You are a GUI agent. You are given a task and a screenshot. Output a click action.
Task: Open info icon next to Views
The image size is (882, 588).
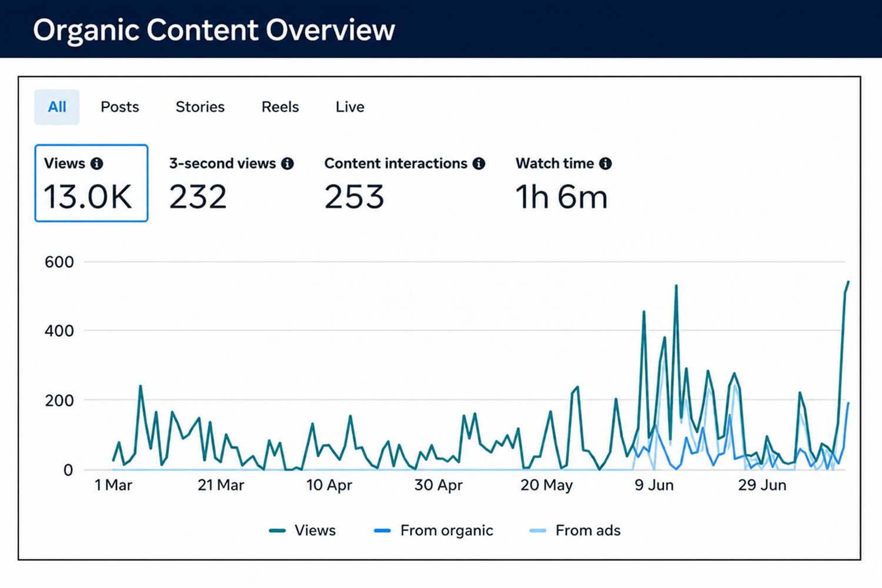[x=97, y=163]
